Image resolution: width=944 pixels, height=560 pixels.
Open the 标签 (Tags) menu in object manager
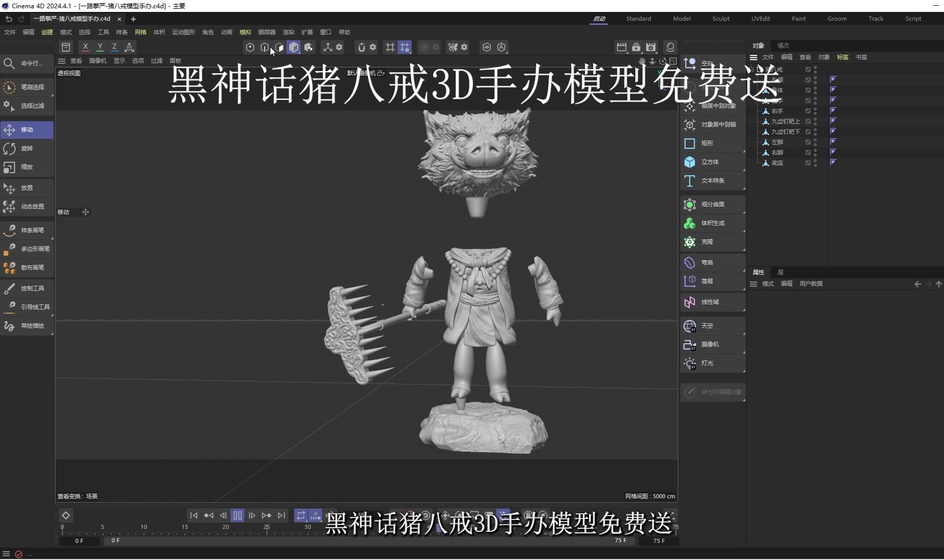(843, 57)
